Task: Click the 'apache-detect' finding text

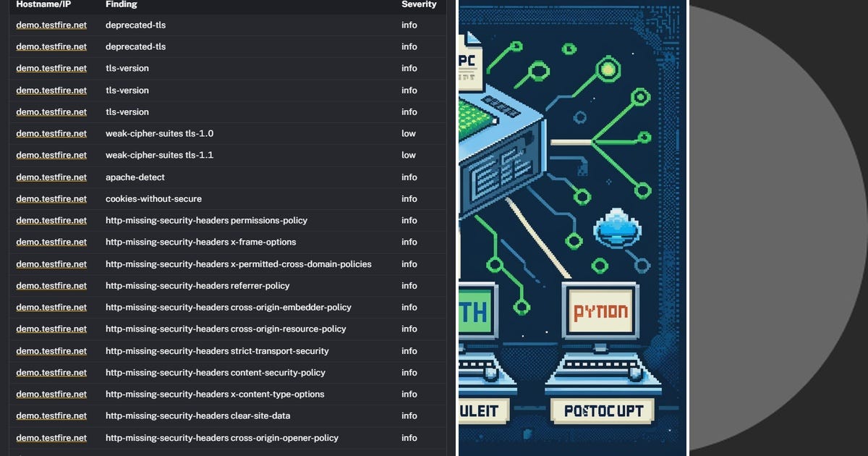Action: [x=135, y=177]
